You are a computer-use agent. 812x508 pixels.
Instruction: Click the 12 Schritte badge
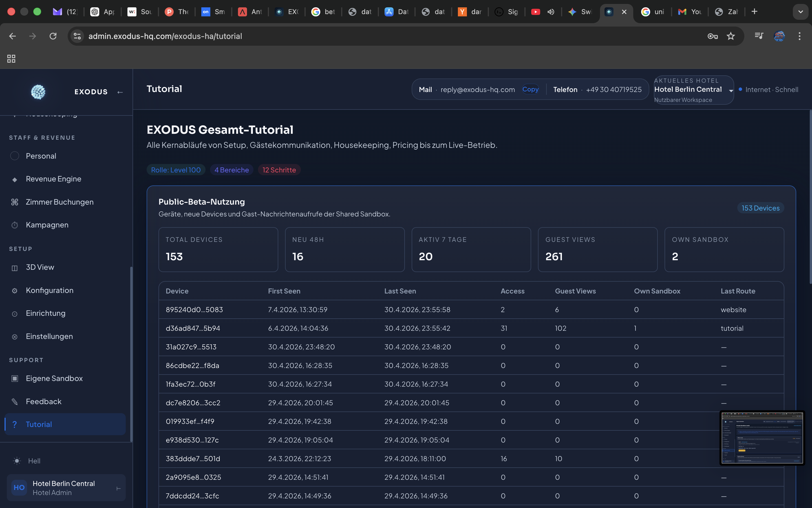click(279, 170)
